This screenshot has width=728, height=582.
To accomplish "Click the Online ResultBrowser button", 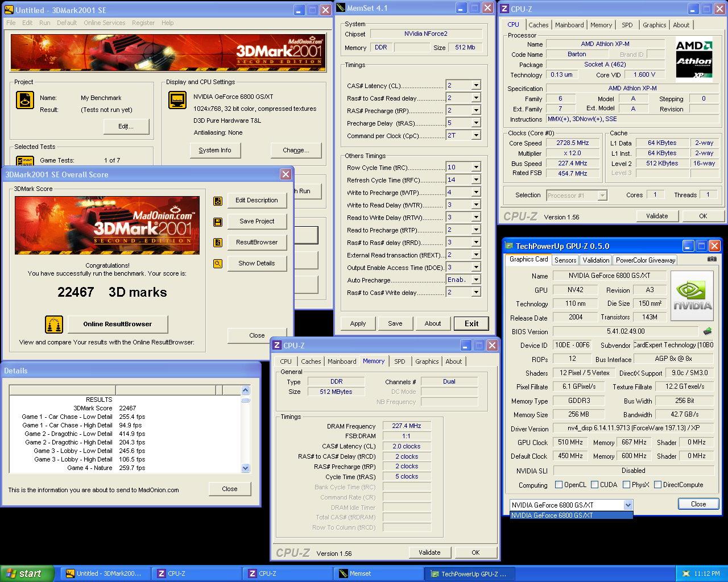I will click(x=118, y=324).
